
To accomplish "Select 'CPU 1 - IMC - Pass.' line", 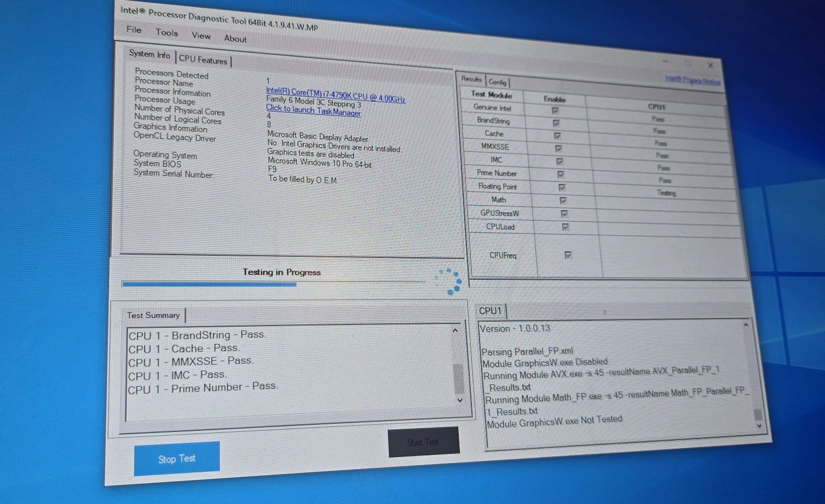I will [x=177, y=375].
